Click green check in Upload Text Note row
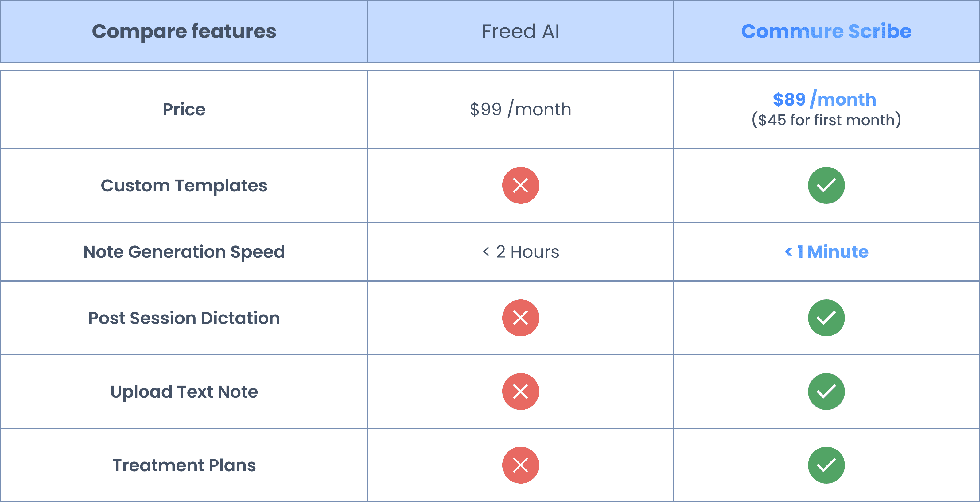The width and height of the screenshot is (980, 502). [826, 391]
